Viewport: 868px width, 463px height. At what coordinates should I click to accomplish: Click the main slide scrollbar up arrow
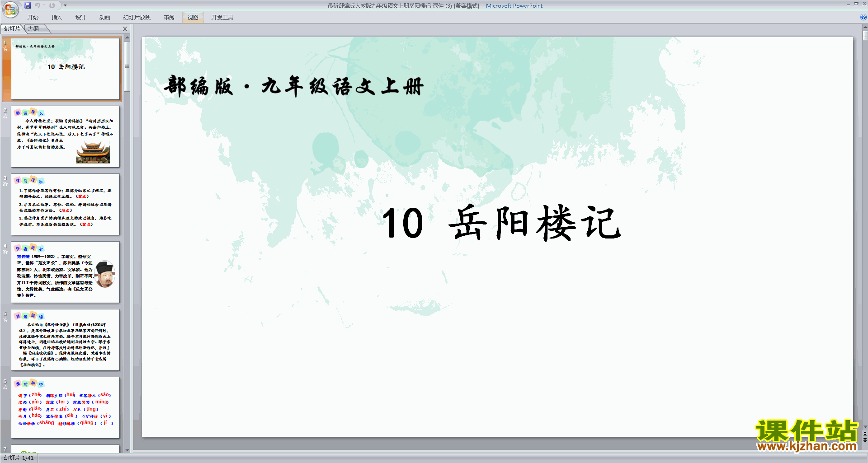click(x=865, y=28)
